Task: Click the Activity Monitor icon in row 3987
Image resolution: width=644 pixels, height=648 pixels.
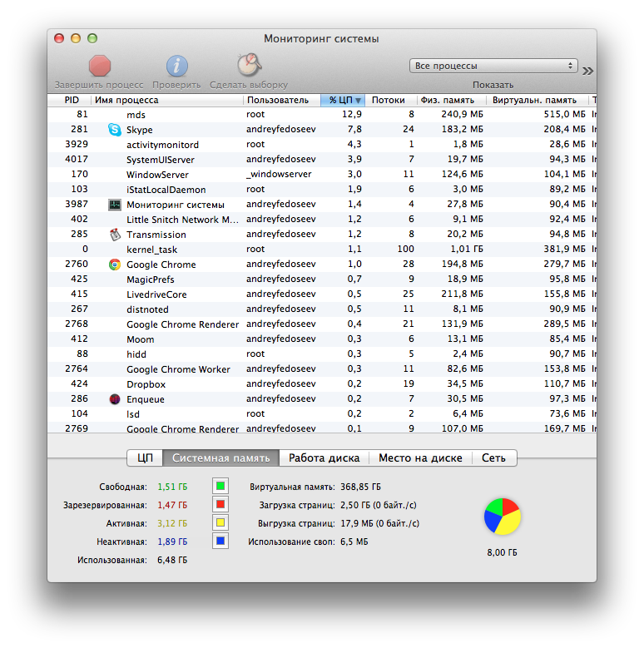Action: click(115, 204)
